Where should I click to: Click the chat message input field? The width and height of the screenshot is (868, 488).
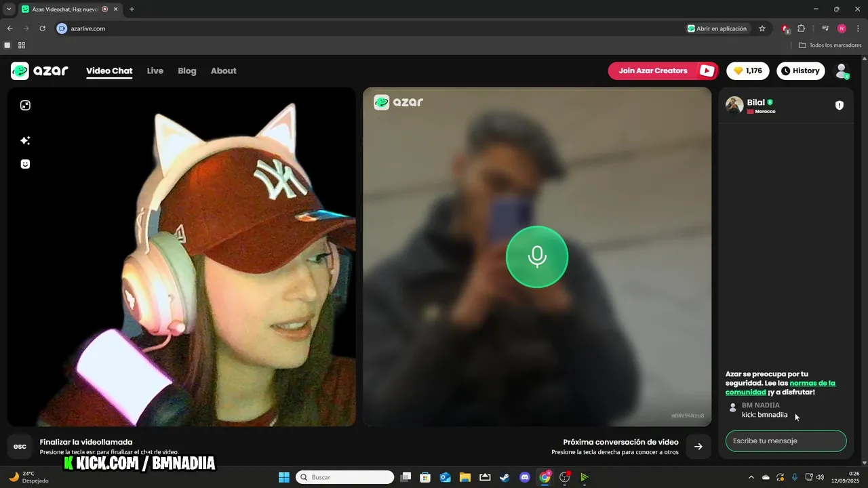coord(786,441)
